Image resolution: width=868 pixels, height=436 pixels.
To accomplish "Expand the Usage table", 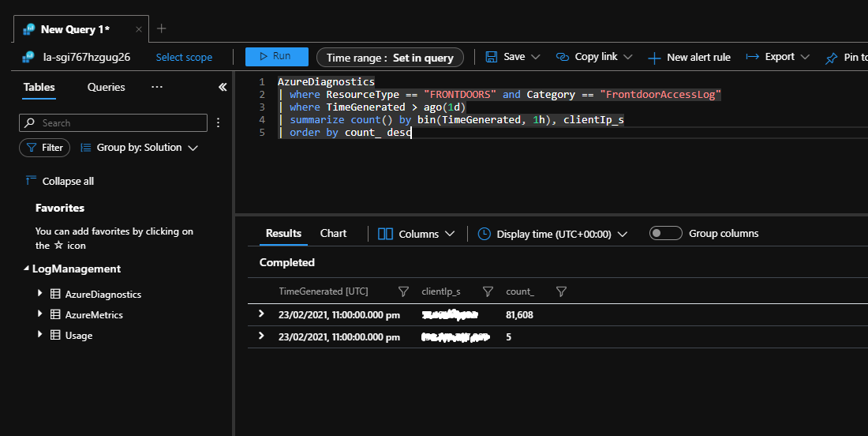I will [x=40, y=334].
